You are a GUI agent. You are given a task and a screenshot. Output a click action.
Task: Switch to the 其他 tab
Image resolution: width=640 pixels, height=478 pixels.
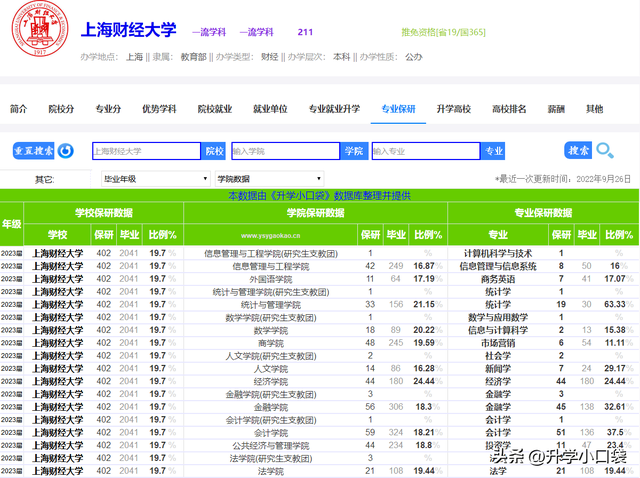point(595,109)
